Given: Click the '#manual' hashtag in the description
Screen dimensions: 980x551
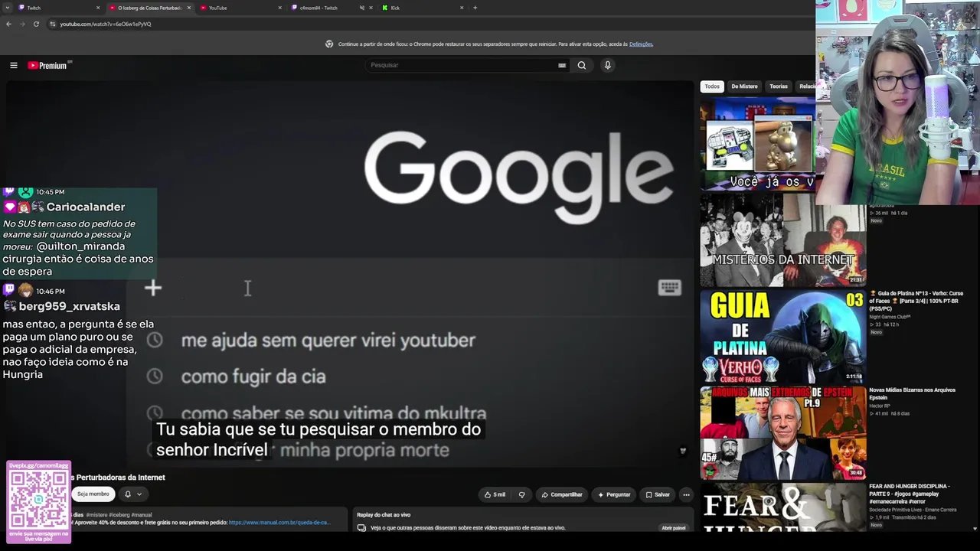Looking at the screenshot, I should [142, 515].
